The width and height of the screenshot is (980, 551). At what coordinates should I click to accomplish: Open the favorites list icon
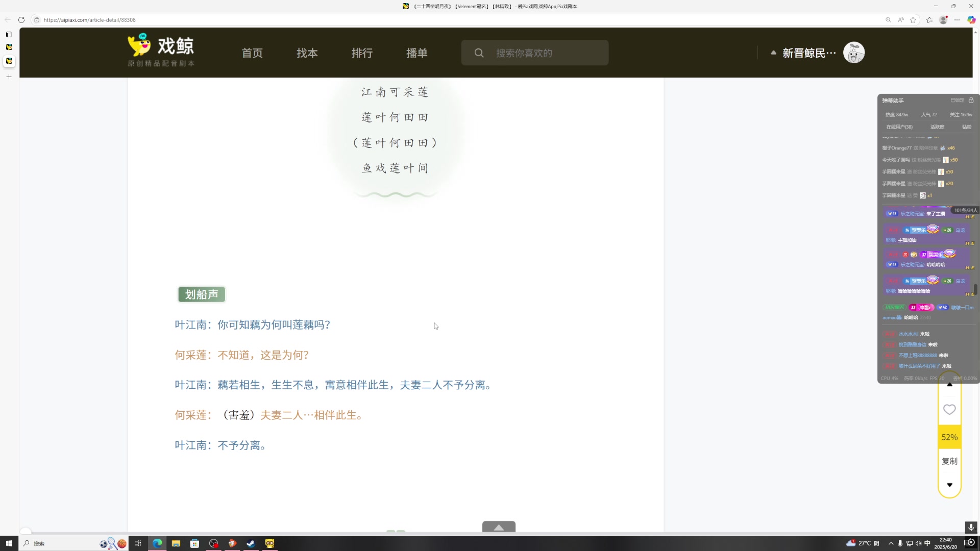[x=929, y=20]
